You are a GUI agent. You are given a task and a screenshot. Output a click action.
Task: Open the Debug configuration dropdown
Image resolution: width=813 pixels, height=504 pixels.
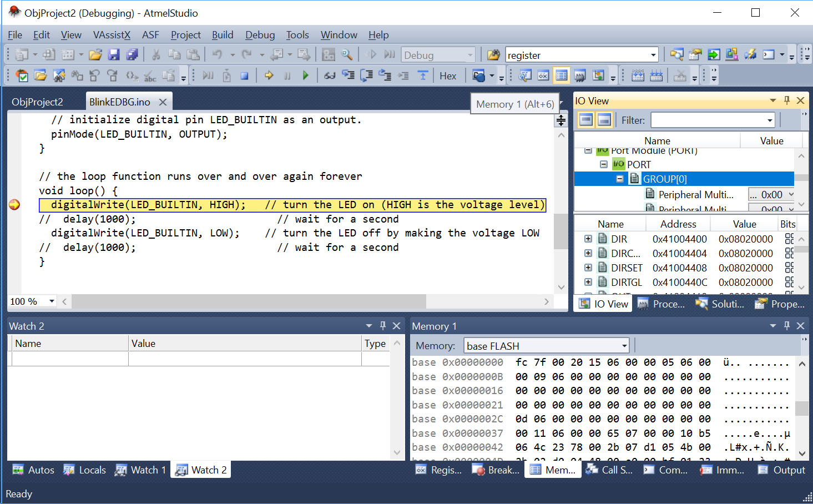coord(471,55)
